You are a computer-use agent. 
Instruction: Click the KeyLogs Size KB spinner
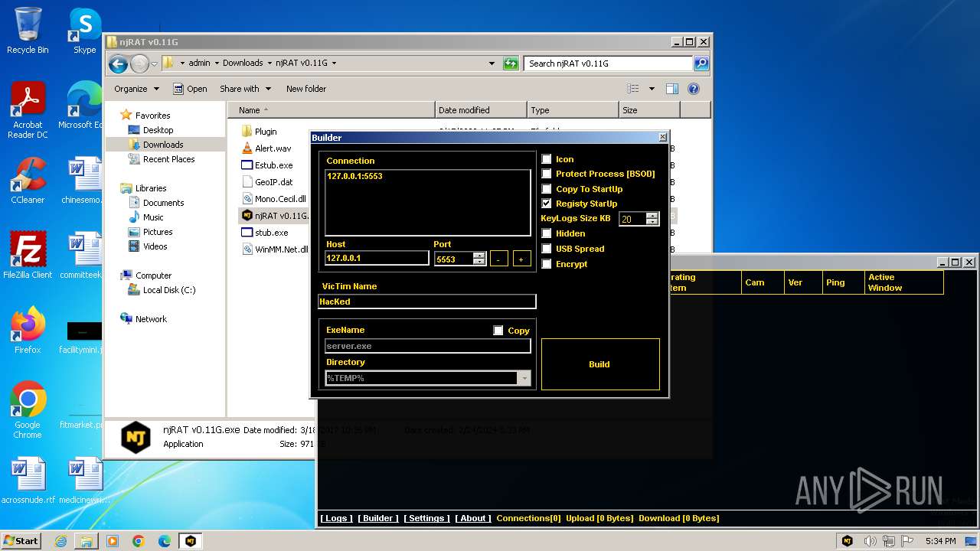pyautogui.click(x=652, y=218)
